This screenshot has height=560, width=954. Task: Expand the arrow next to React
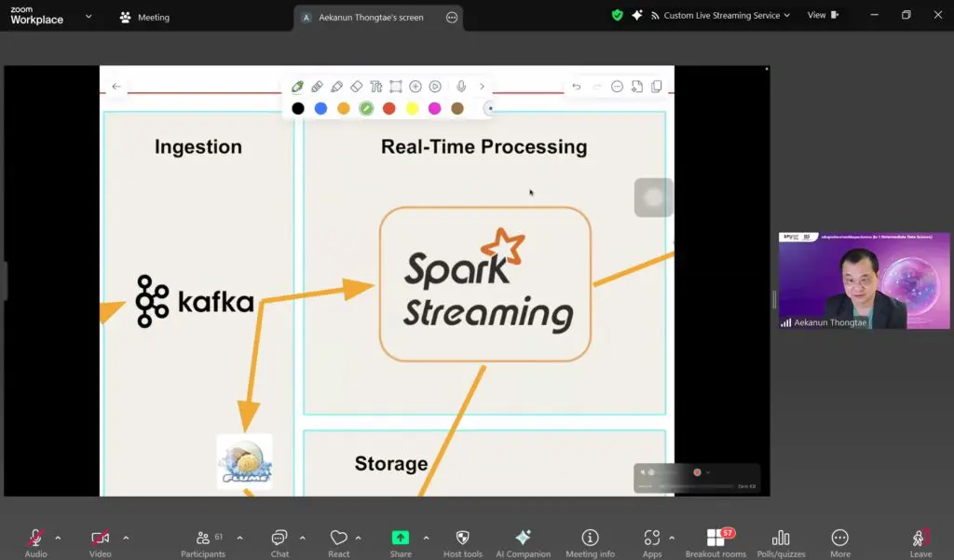click(x=359, y=538)
